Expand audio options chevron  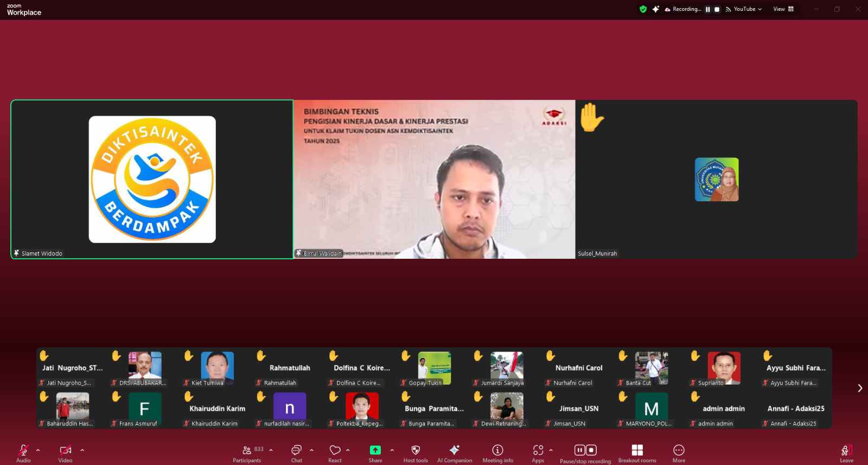[x=38, y=450]
